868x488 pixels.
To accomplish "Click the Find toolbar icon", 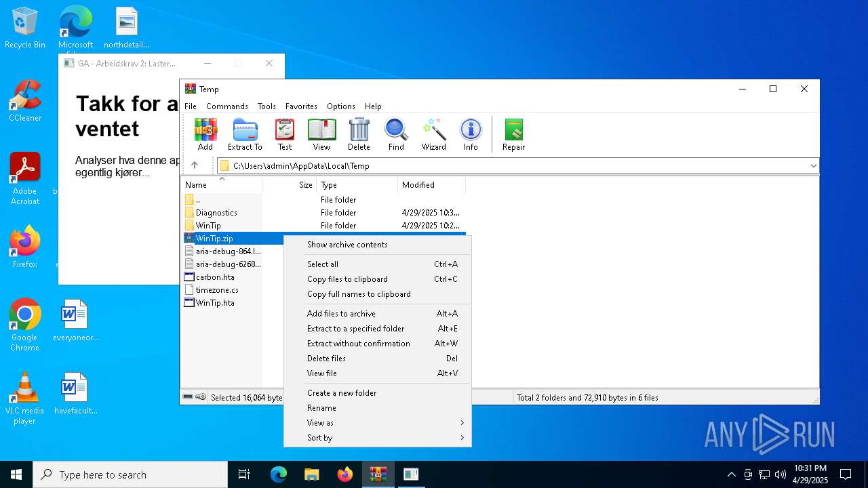I will 396,134.
